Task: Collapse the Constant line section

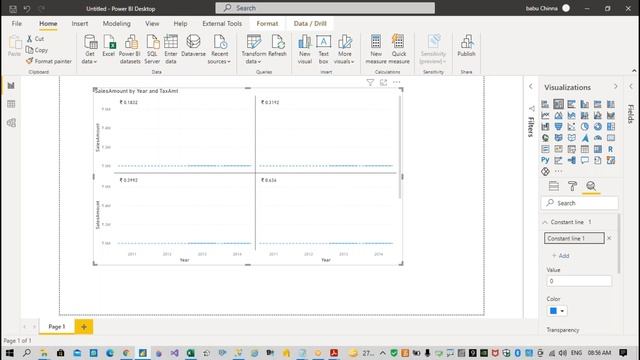Action: click(545, 222)
